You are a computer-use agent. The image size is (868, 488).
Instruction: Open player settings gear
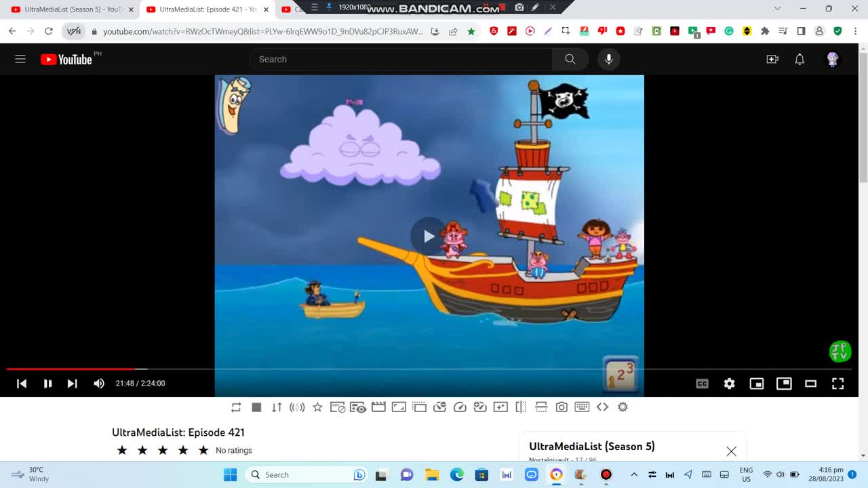point(730,384)
